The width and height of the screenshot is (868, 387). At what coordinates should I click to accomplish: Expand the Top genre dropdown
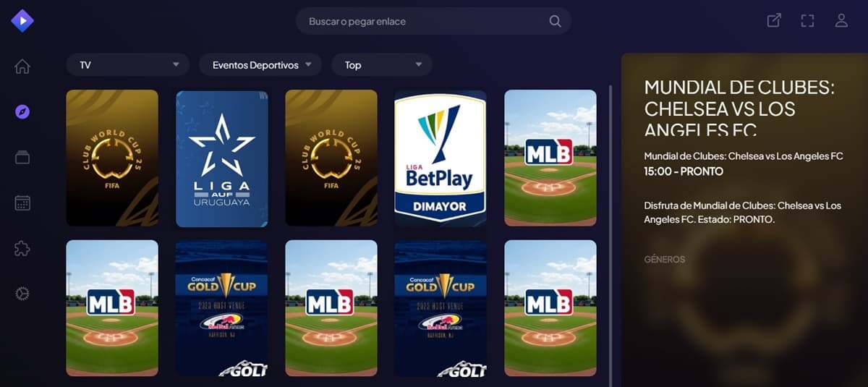(382, 65)
